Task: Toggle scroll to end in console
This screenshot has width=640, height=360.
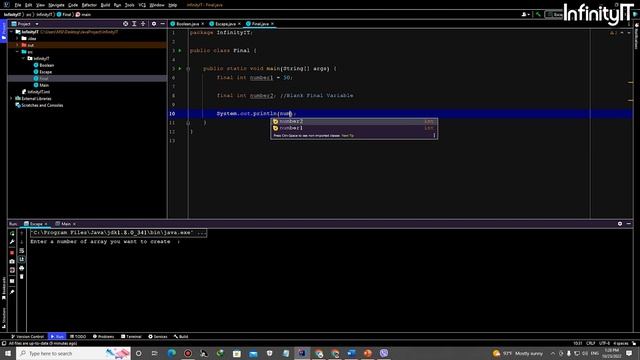Action: click(x=22, y=260)
